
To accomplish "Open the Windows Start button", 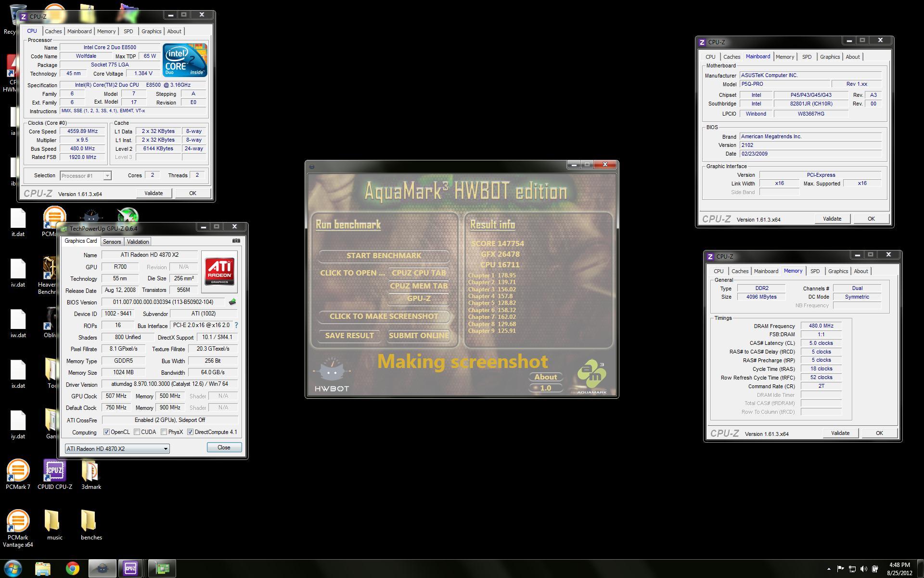I will pyautogui.click(x=13, y=568).
